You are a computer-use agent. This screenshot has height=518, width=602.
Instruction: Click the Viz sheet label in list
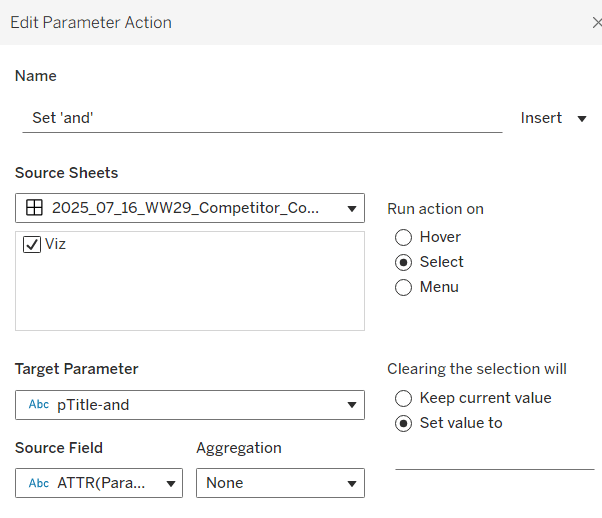click(x=56, y=244)
